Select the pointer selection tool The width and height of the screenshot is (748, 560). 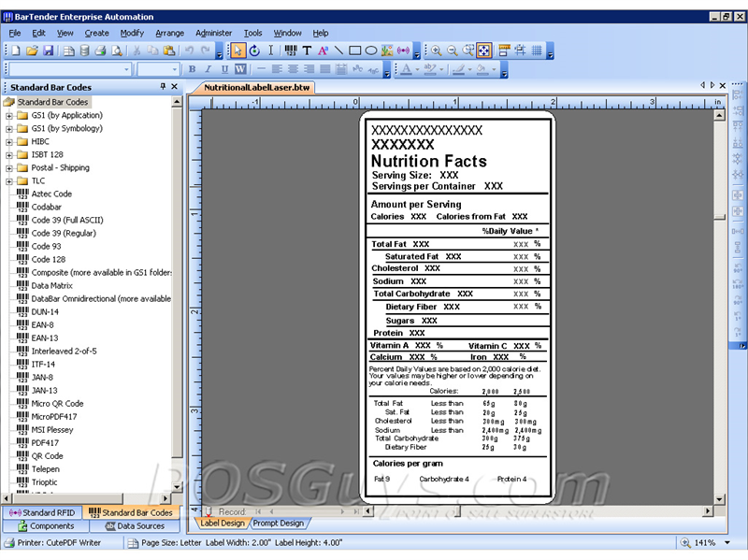click(x=237, y=50)
